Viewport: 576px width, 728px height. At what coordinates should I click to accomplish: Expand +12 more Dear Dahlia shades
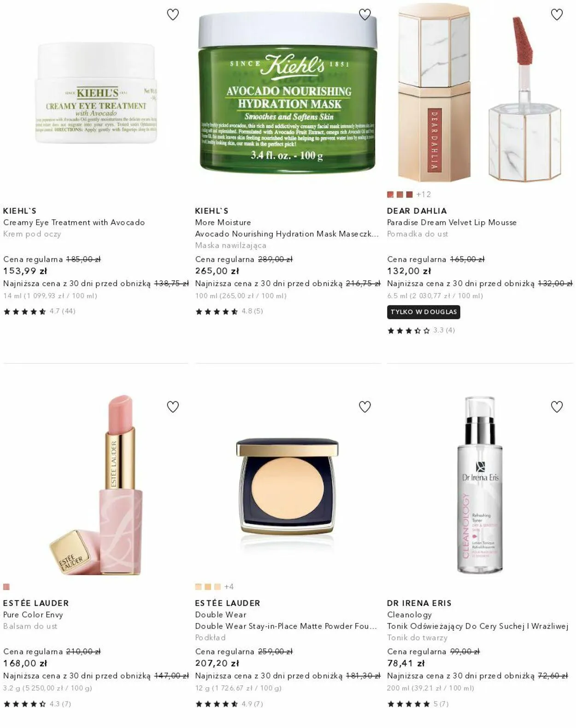click(x=423, y=194)
